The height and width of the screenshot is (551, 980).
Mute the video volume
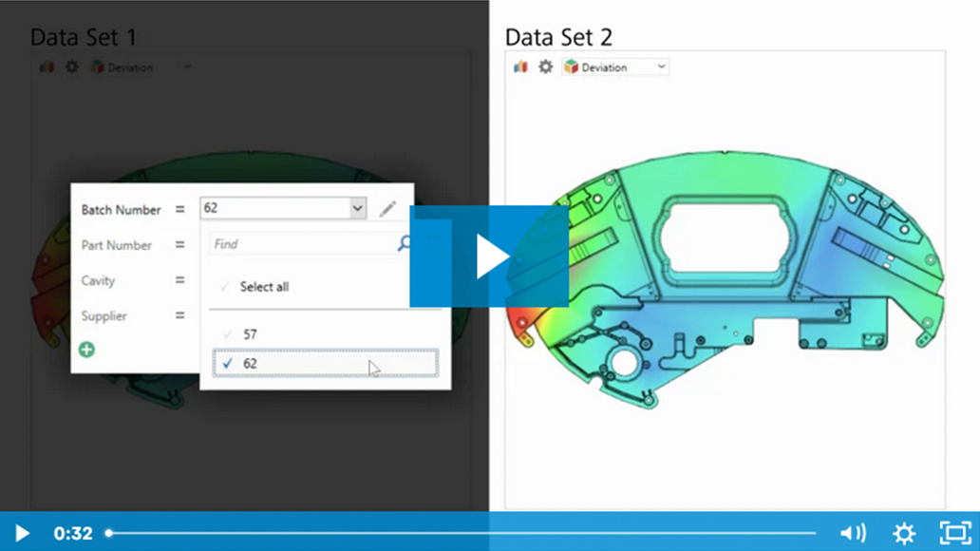tap(852, 533)
